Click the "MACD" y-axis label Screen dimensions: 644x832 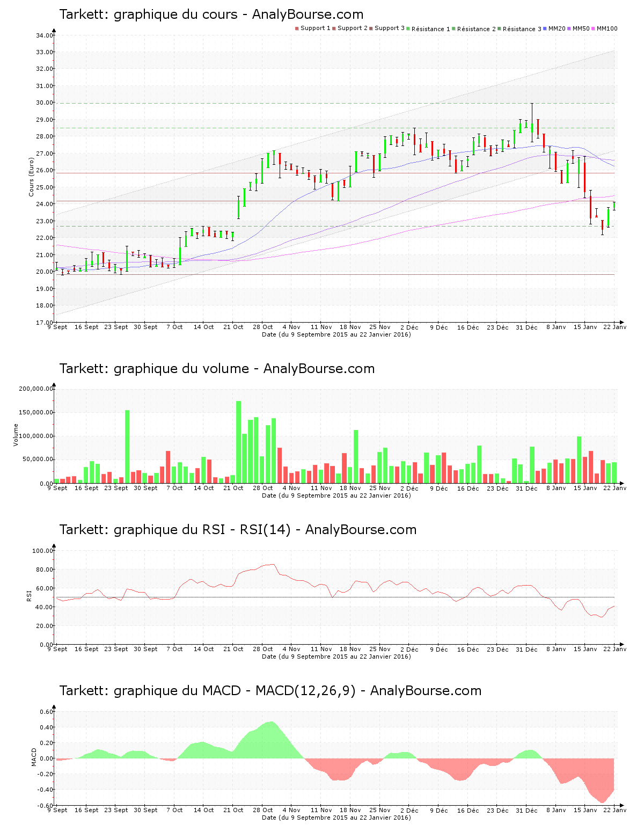click(34, 757)
